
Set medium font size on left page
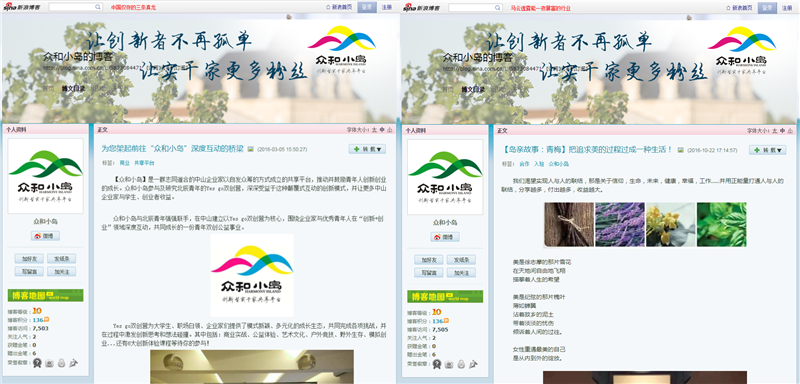coord(382,131)
